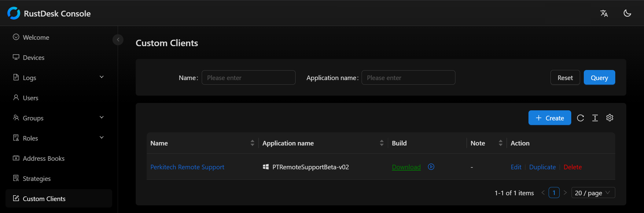The image size is (644, 213).
Task: Open table column settings gear
Action: click(x=610, y=118)
